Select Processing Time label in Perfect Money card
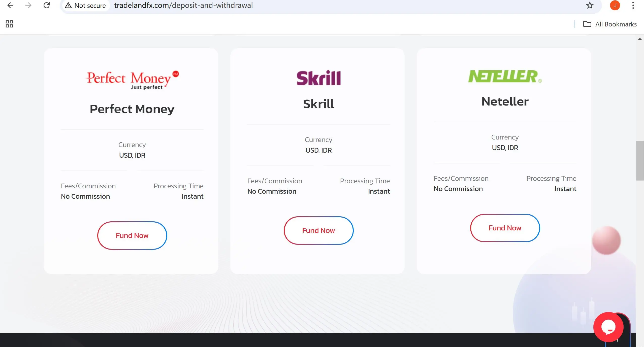Viewport: 644px width, 347px height. coord(178,186)
